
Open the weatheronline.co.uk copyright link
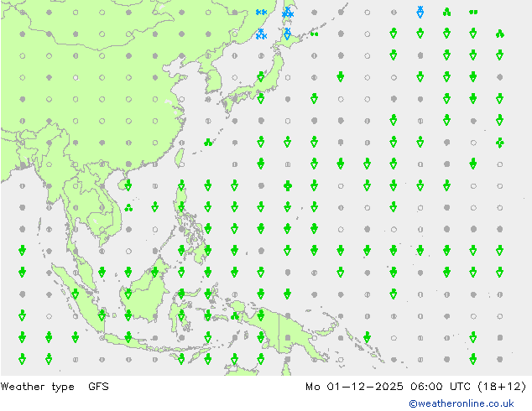pyautogui.click(x=462, y=403)
